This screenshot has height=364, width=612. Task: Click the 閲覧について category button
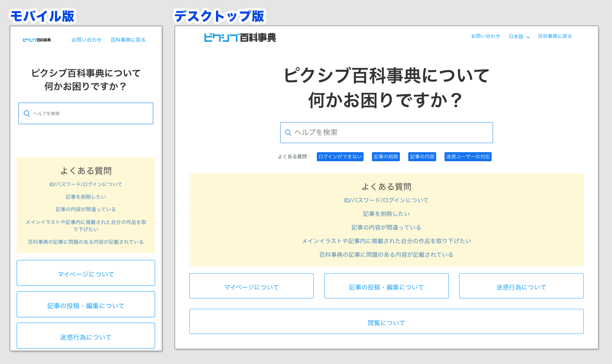(386, 322)
